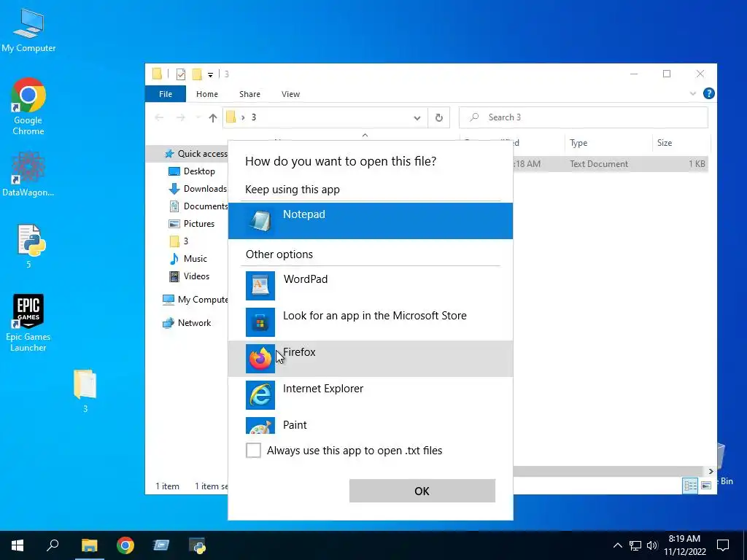
Task: Open the My Computer desktop icon
Action: (x=28, y=31)
